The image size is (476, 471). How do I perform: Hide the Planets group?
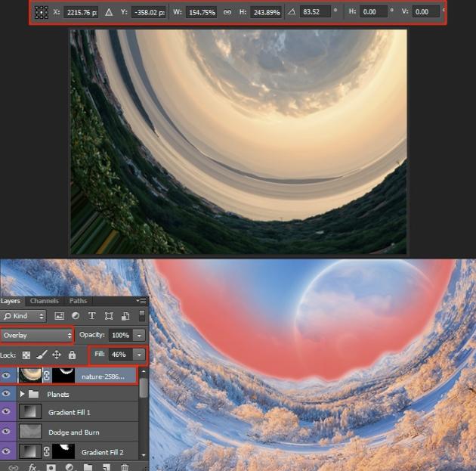pos(6,394)
